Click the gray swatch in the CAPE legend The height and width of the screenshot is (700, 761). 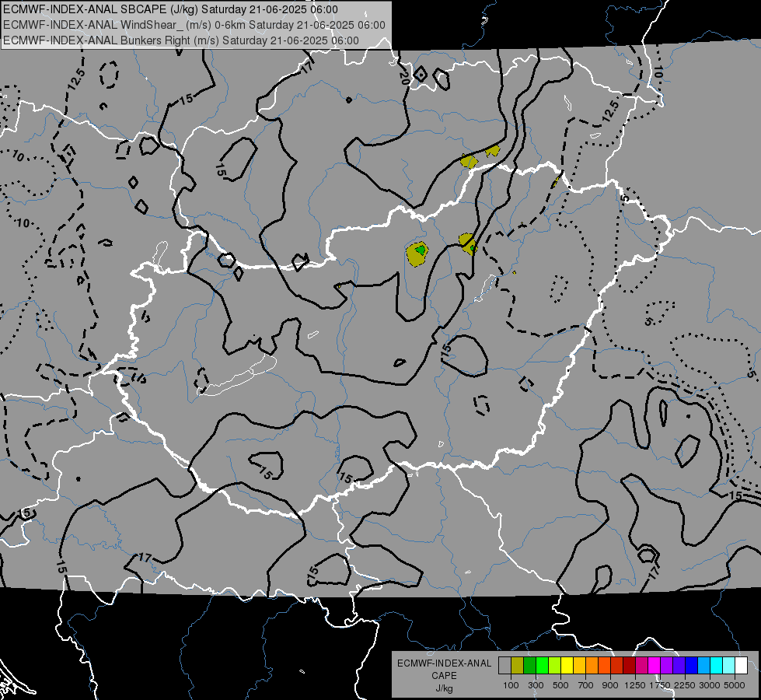504,666
